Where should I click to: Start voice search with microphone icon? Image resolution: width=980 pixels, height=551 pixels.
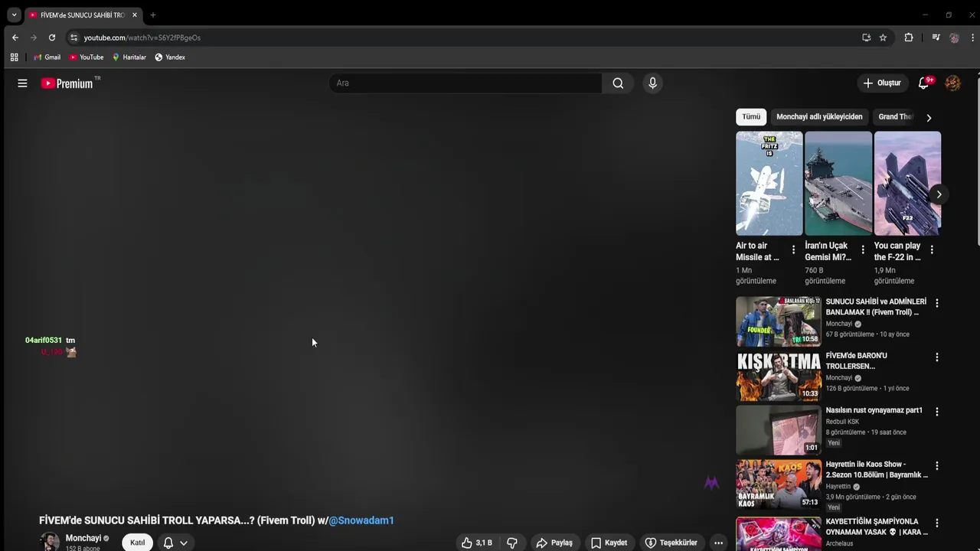click(652, 83)
